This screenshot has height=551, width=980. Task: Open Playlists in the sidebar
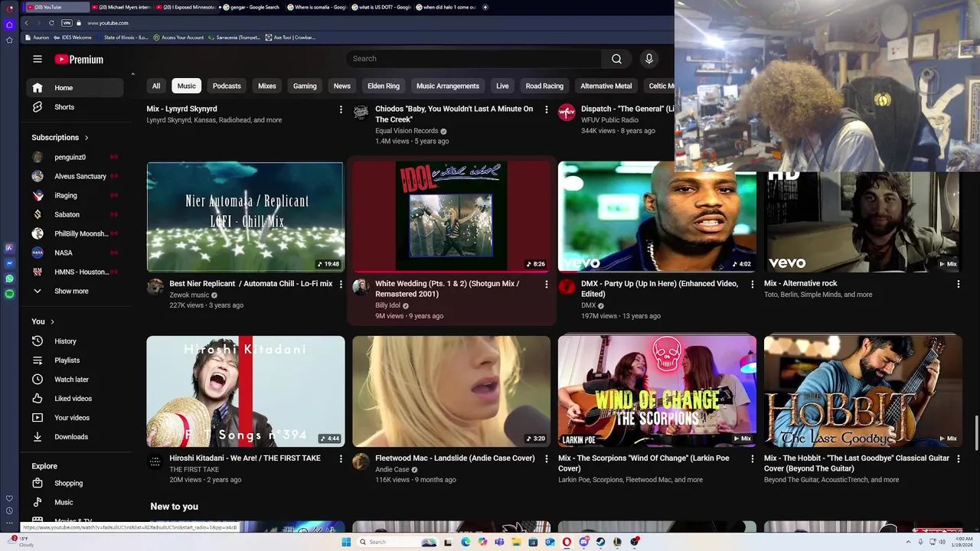click(x=75, y=360)
